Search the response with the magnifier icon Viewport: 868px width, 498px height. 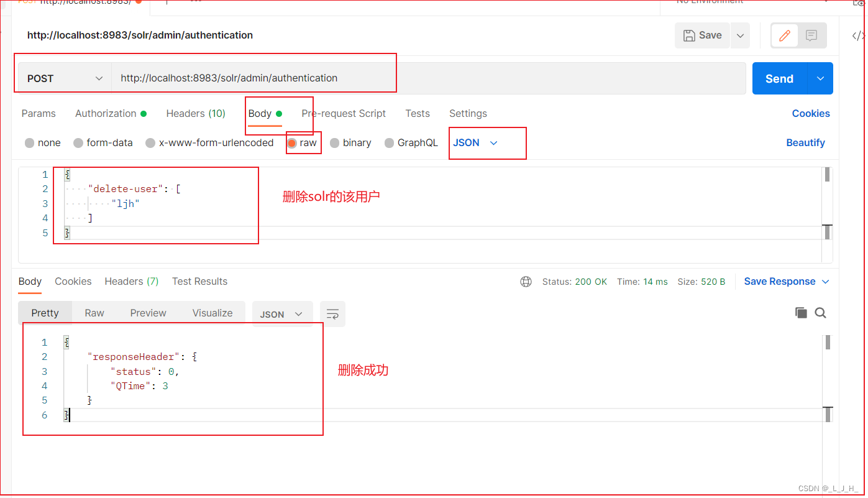coord(820,313)
